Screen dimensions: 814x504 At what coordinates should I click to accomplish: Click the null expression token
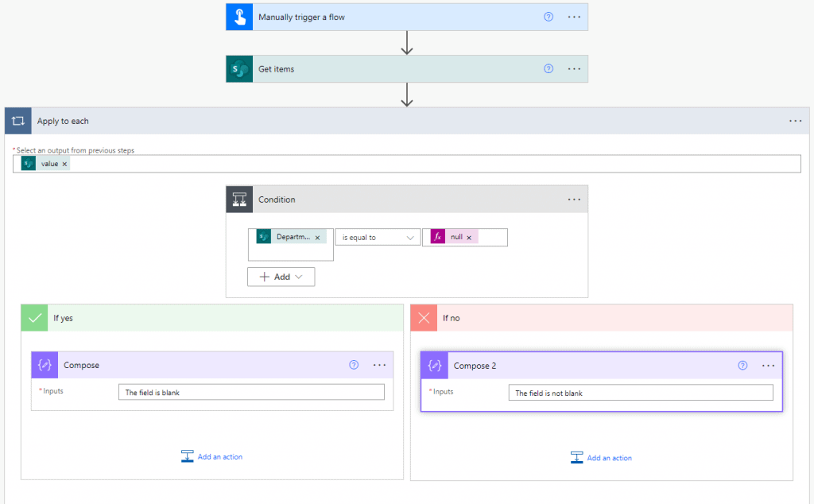coord(454,237)
